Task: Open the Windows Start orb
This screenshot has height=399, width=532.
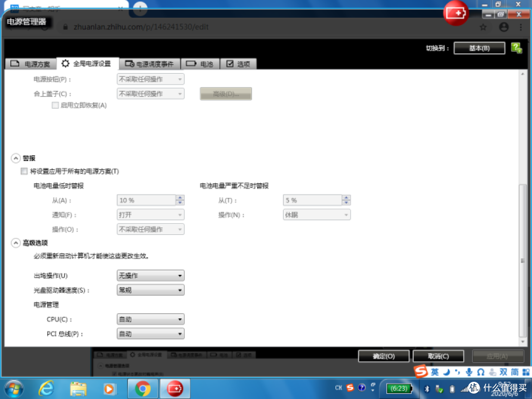Action: [14, 389]
